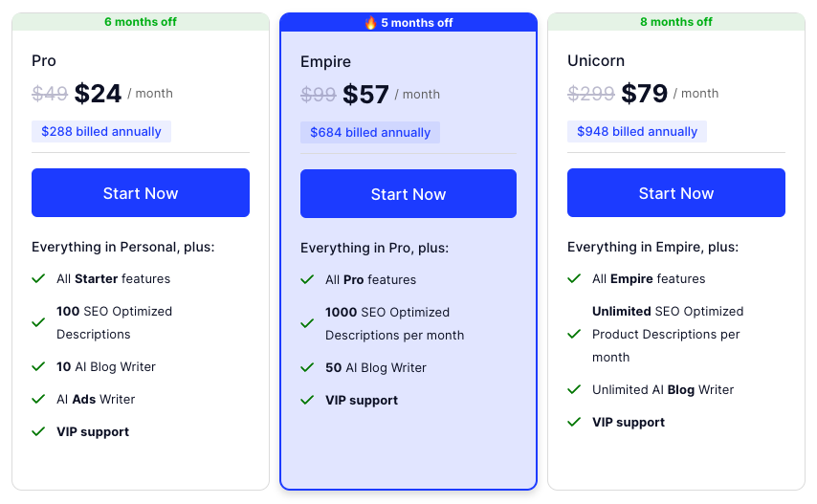
Task: Click the Empire $57 price
Action: point(365,94)
